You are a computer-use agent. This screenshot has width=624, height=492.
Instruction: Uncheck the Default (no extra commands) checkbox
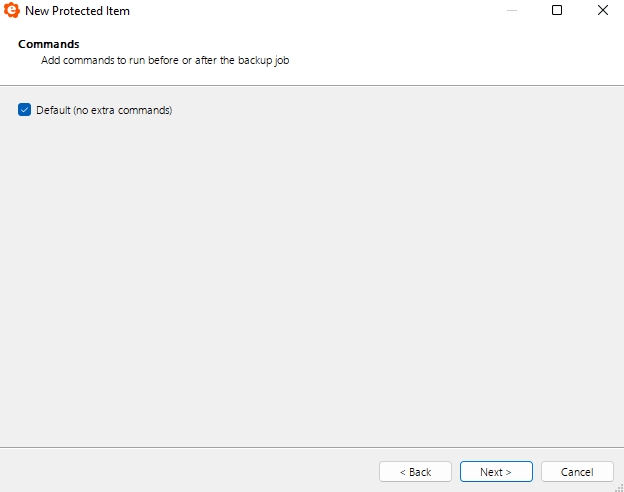[x=24, y=109]
